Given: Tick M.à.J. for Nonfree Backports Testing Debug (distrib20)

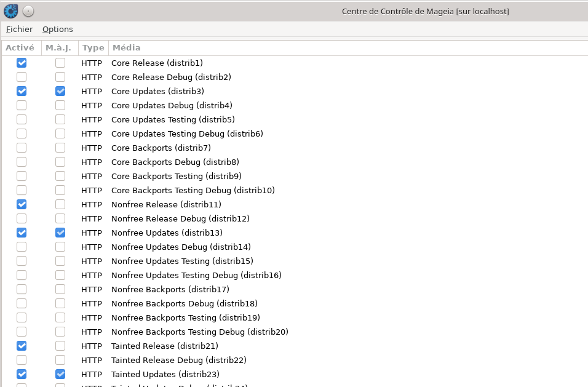Looking at the screenshot, I should tap(60, 332).
